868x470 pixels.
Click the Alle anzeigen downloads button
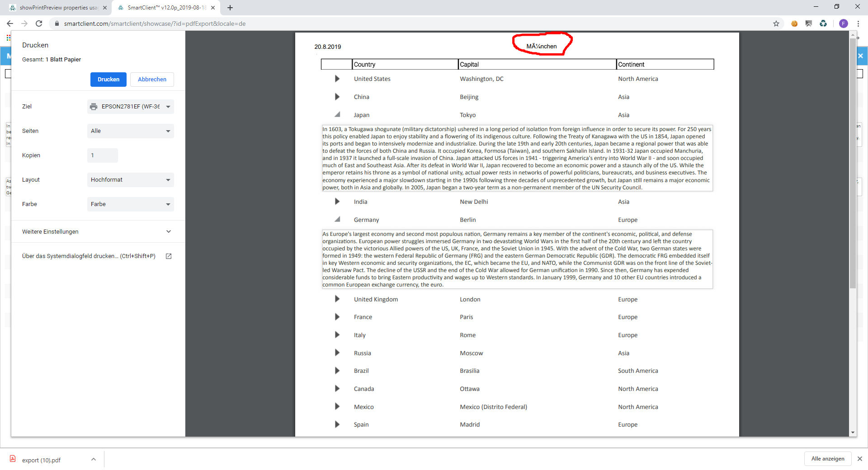pyautogui.click(x=828, y=459)
